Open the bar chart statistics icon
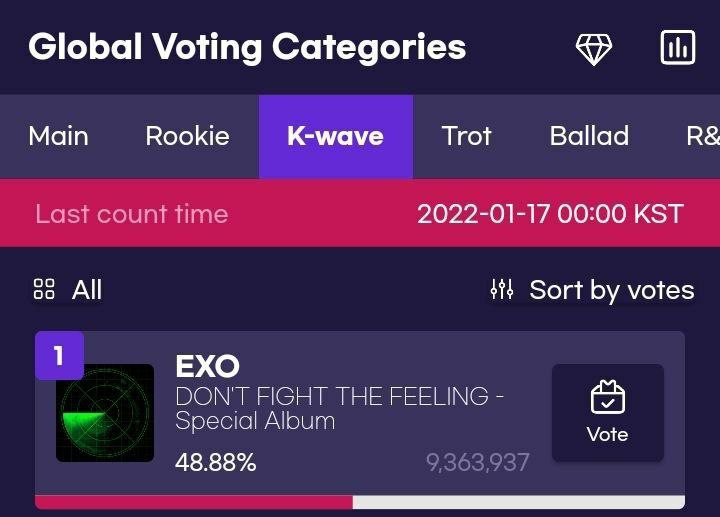 click(x=678, y=47)
